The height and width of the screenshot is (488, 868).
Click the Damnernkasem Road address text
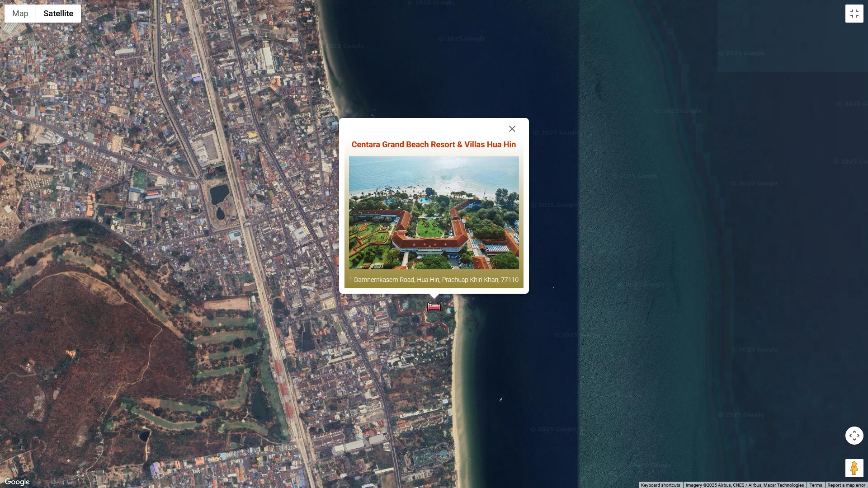click(434, 280)
